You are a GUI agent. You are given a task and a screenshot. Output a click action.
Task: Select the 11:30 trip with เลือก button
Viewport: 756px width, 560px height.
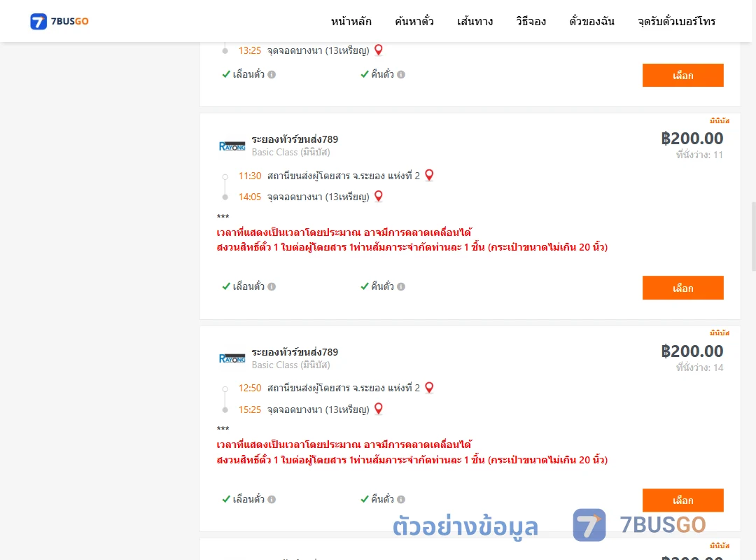(x=682, y=288)
